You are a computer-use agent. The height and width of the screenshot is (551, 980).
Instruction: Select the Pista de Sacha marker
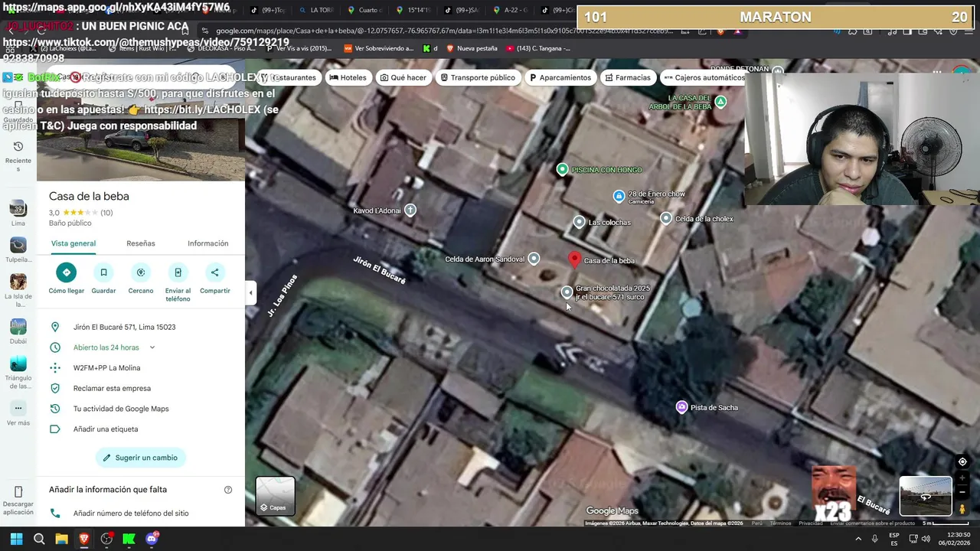pos(681,407)
